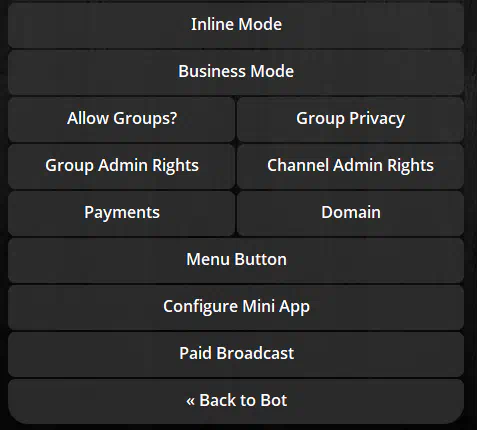Edit default admin rights for groups
Image resolution: width=477 pixels, height=430 pixels.
pos(122,167)
